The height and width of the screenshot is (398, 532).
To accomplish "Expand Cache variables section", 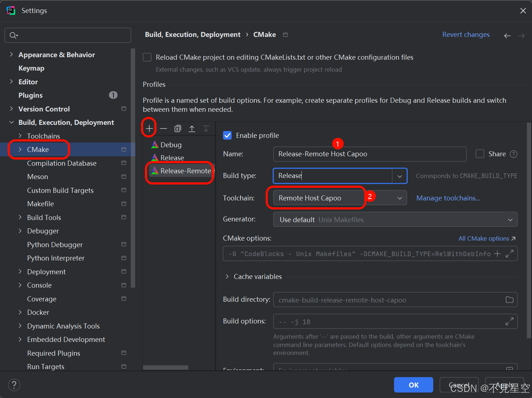I will point(227,276).
